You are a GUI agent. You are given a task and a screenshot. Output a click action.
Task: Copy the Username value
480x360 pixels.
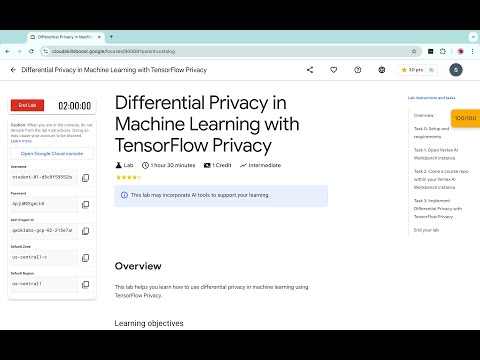[86, 178]
